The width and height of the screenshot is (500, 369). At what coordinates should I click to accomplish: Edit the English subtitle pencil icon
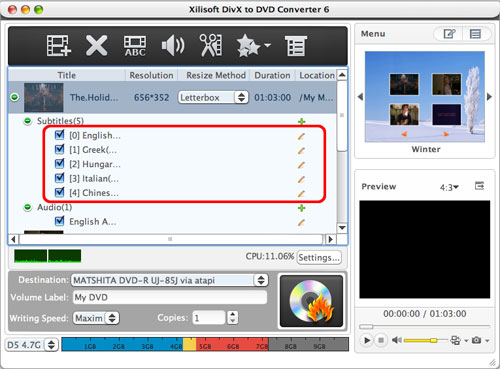click(x=301, y=136)
